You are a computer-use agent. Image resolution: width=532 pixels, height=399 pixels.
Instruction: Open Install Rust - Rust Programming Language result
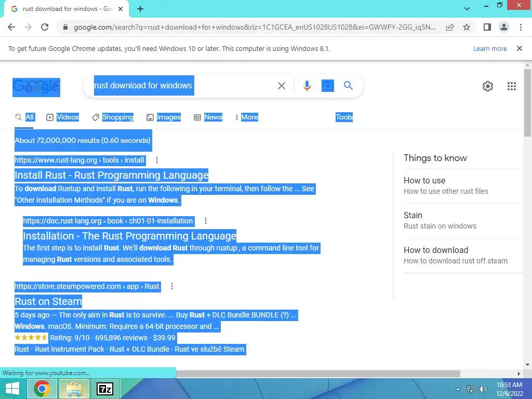point(111,175)
